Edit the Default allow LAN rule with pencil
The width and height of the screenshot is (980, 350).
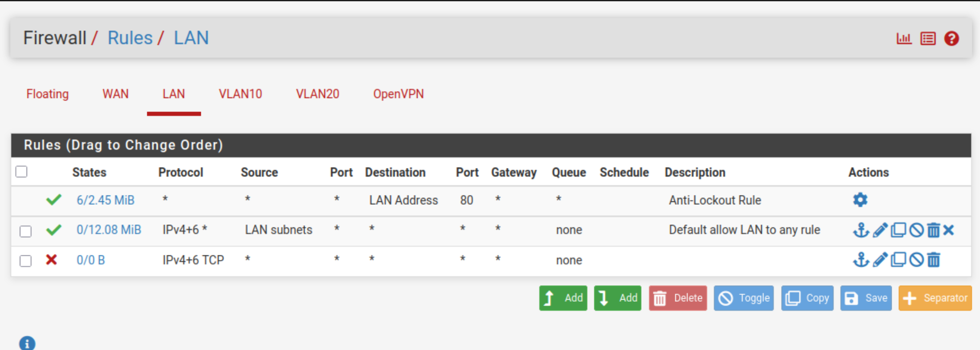click(880, 230)
